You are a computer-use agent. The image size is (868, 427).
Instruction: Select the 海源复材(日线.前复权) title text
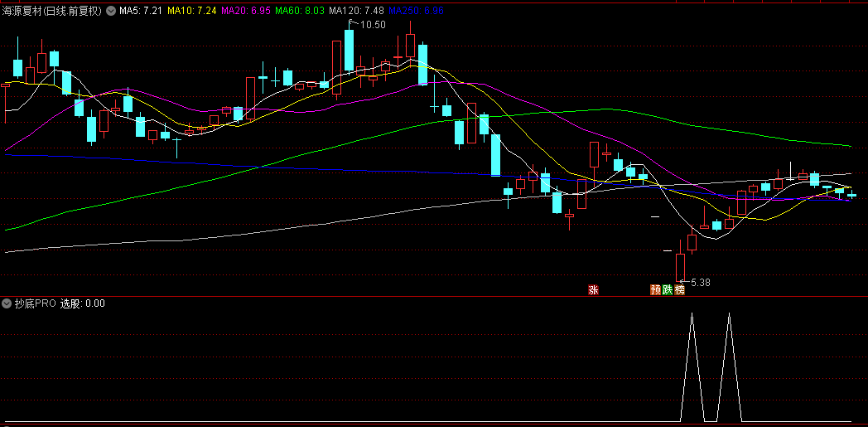pos(52,11)
